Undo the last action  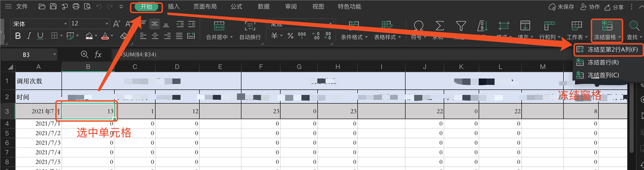coord(99,7)
